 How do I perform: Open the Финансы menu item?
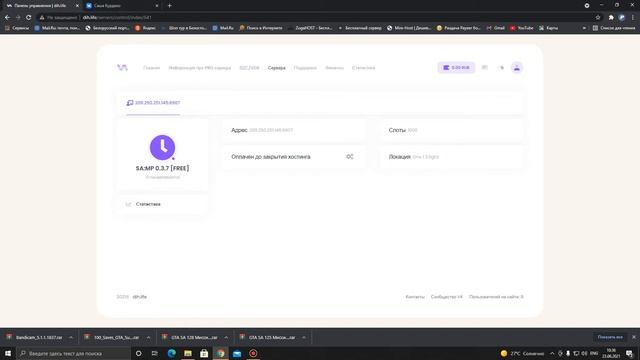334,68
